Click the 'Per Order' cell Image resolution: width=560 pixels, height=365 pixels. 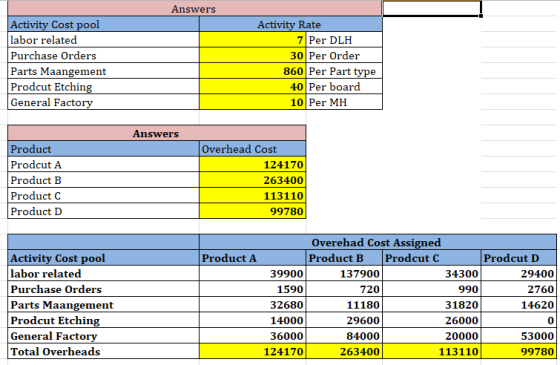click(x=344, y=55)
